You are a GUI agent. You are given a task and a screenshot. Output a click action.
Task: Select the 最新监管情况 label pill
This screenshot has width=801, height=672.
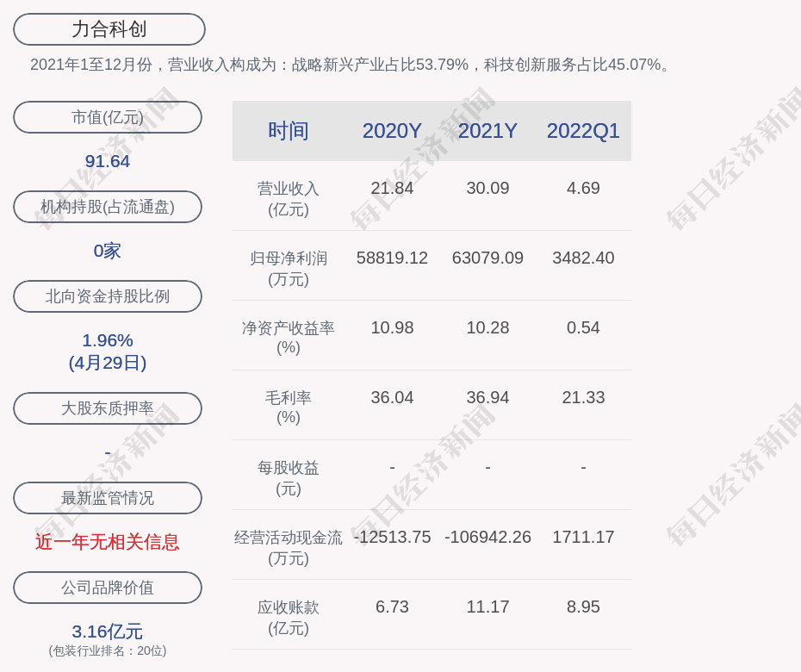(108, 498)
